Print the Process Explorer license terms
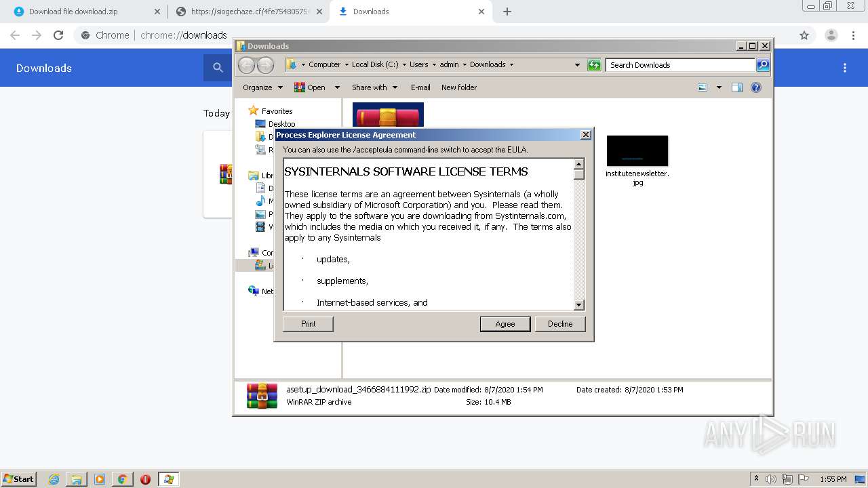This screenshot has width=868, height=488. click(x=308, y=324)
